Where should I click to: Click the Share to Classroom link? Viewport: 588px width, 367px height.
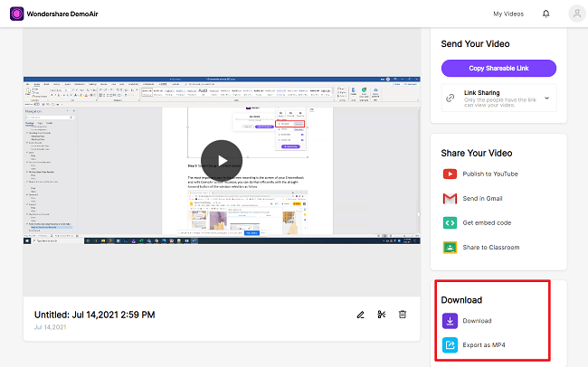click(491, 248)
